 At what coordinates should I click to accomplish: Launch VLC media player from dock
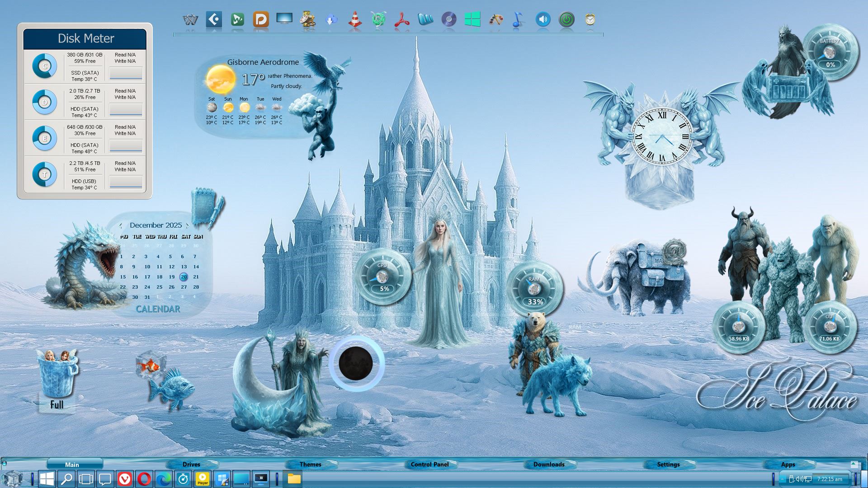coord(355,20)
